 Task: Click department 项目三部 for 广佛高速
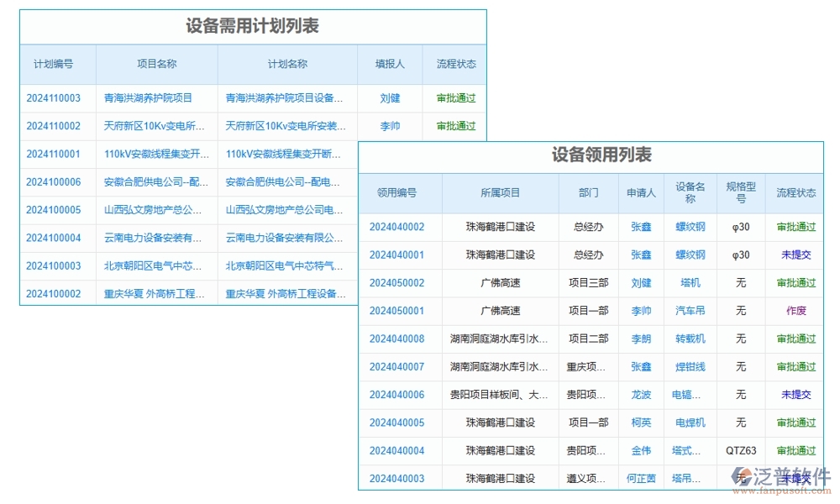[587, 283]
